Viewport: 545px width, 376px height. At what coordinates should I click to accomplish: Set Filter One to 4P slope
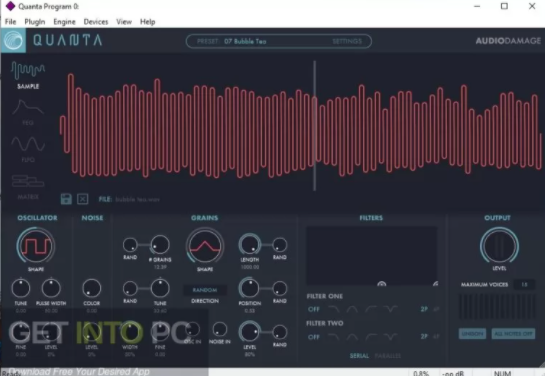pyautogui.click(x=436, y=309)
